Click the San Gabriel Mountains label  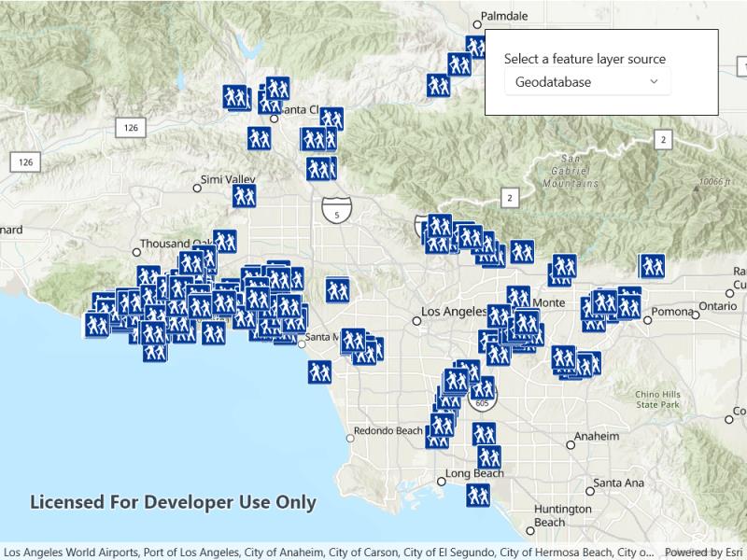(x=571, y=171)
